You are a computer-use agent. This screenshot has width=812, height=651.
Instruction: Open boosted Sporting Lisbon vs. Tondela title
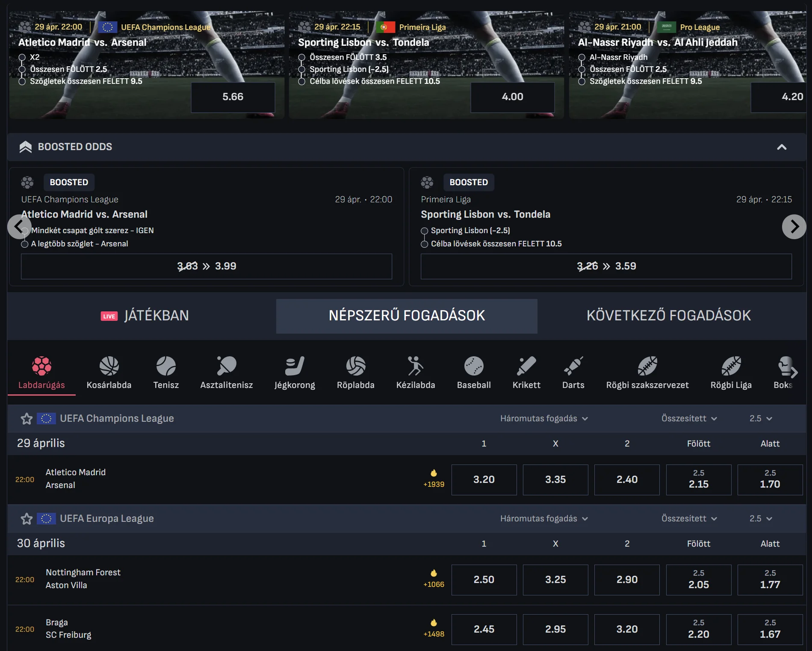tap(485, 214)
